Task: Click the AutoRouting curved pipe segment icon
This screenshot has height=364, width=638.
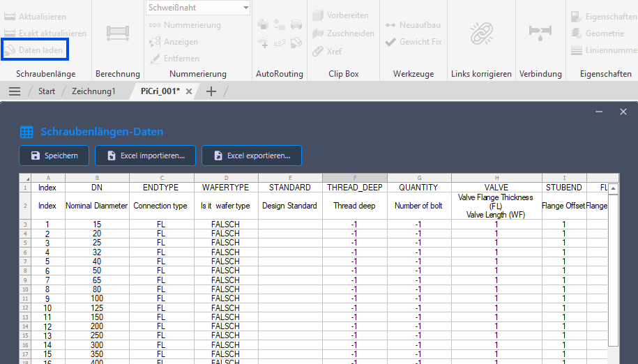Action: click(x=296, y=25)
